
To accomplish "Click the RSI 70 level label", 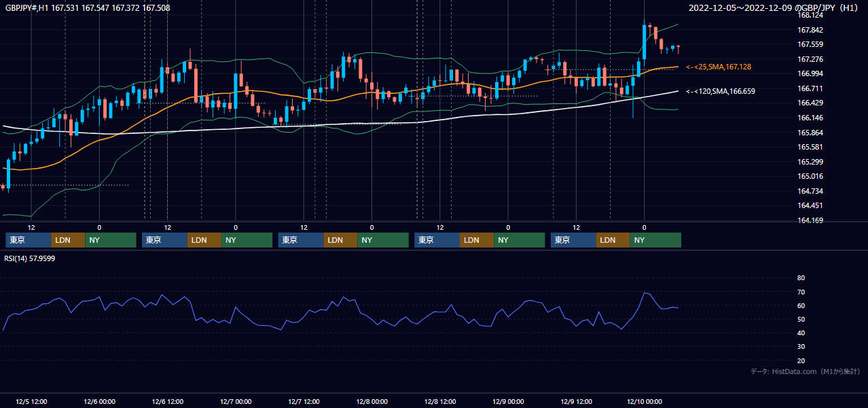I will [801, 292].
